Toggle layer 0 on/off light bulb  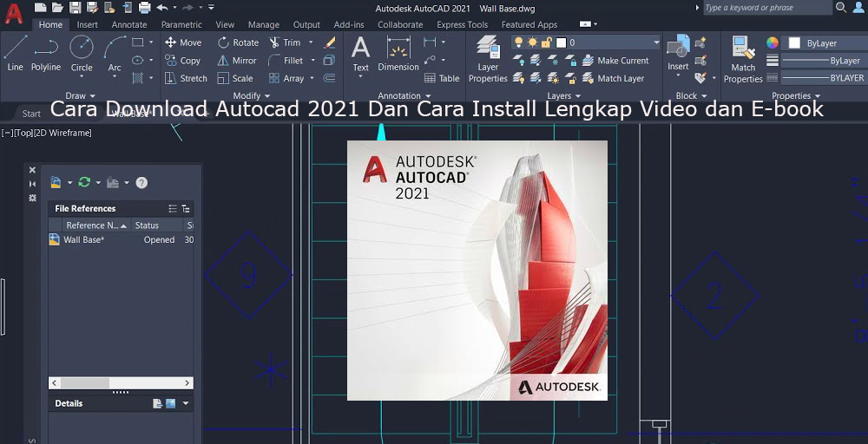[x=518, y=42]
